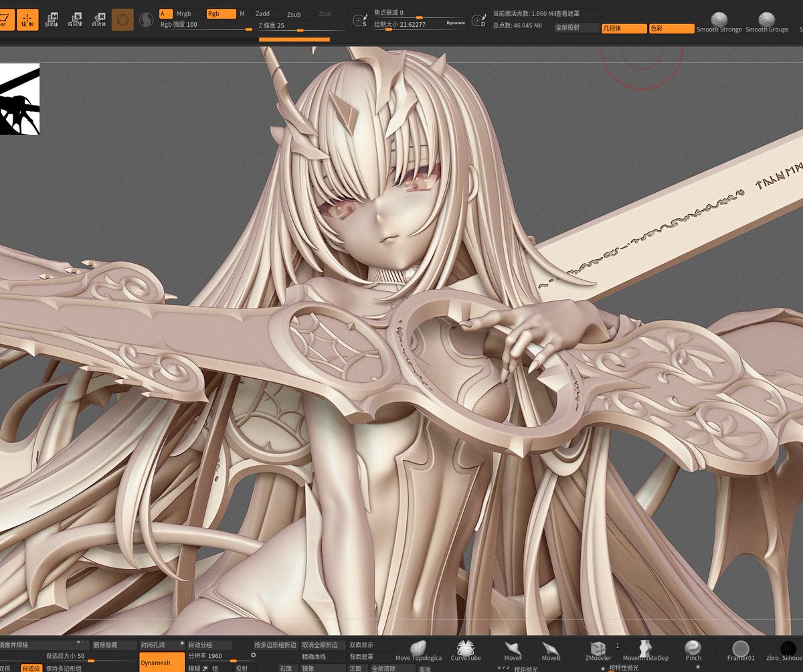The image size is (803, 672).
Task: Open the silhouette preview thumbnail
Action: tap(19, 99)
